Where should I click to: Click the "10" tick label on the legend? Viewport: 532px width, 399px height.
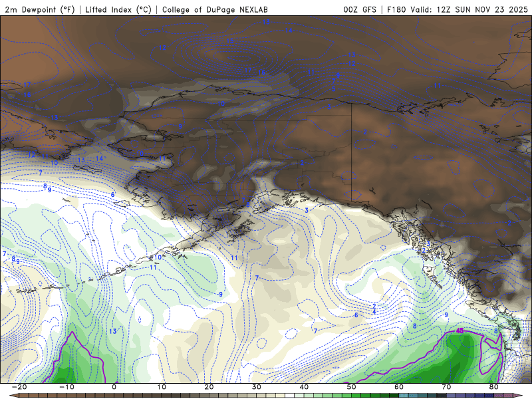tap(162, 387)
